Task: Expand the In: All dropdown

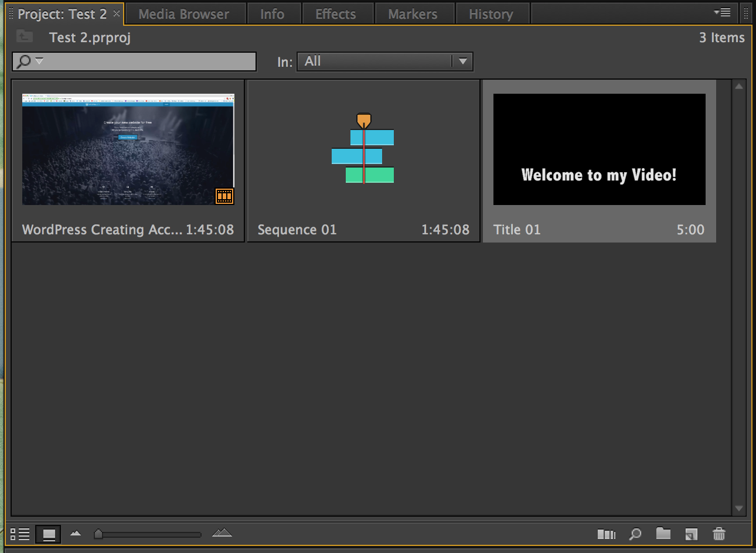Action: point(462,62)
